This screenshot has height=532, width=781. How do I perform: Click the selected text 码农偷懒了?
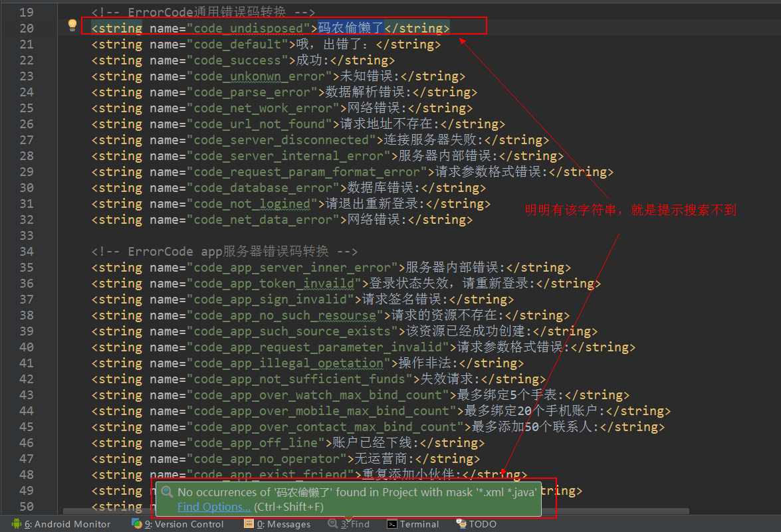click(350, 28)
